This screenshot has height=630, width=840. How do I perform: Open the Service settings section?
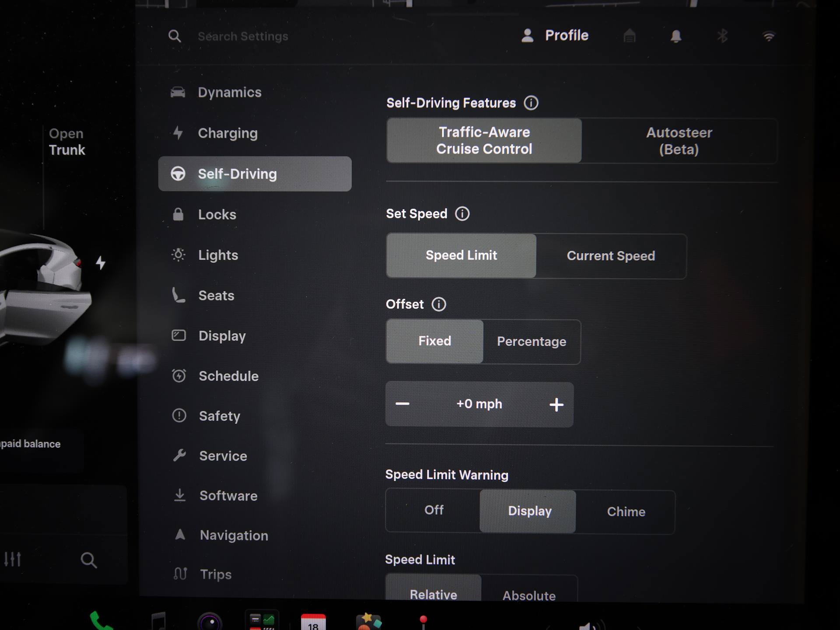point(255,456)
